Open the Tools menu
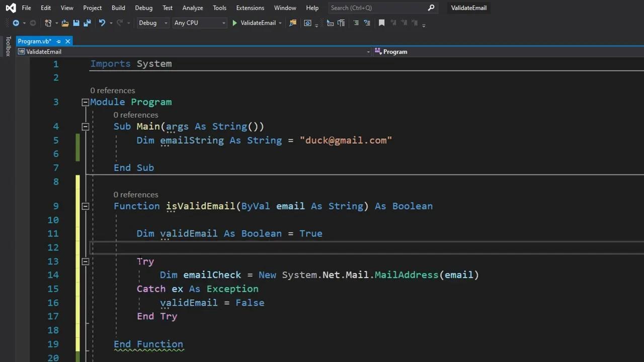Image resolution: width=644 pixels, height=362 pixels. tap(219, 8)
